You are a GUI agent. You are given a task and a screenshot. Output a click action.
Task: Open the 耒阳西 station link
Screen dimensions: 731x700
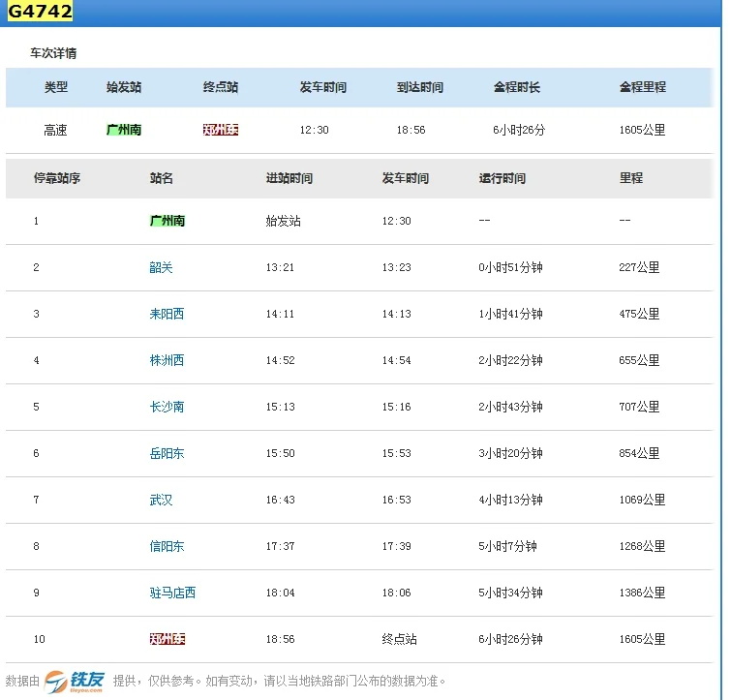(x=167, y=314)
